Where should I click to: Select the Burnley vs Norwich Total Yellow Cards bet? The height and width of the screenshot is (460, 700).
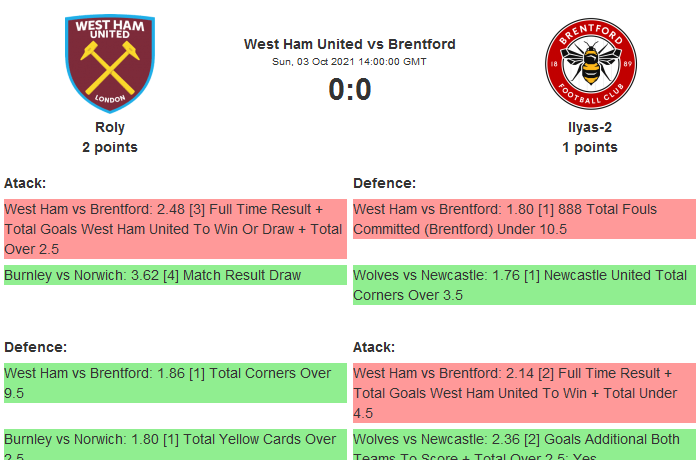point(175,444)
